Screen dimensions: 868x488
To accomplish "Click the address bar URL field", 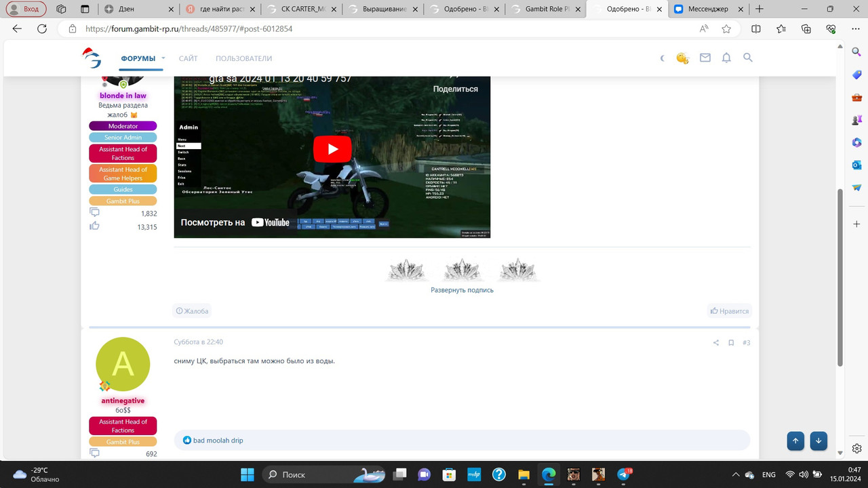I will pyautogui.click(x=380, y=29).
